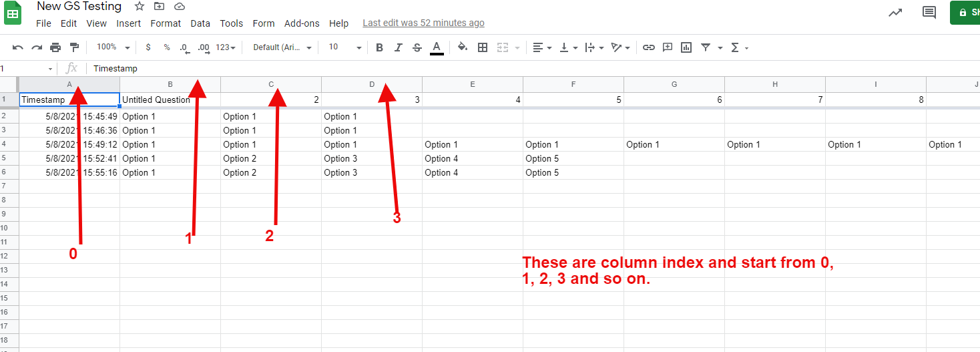
Task: Select column E header
Action: [473, 84]
